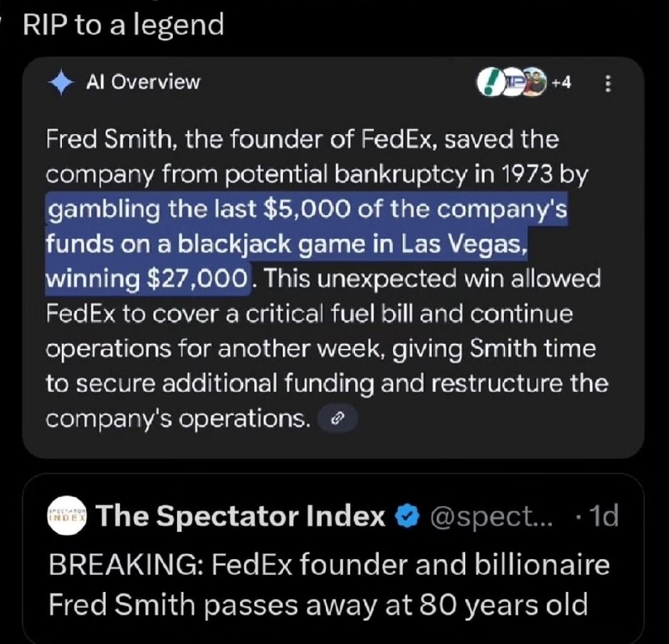This screenshot has height=644, width=669.
Task: Open The Spectator Index account name
Action: tap(242, 517)
